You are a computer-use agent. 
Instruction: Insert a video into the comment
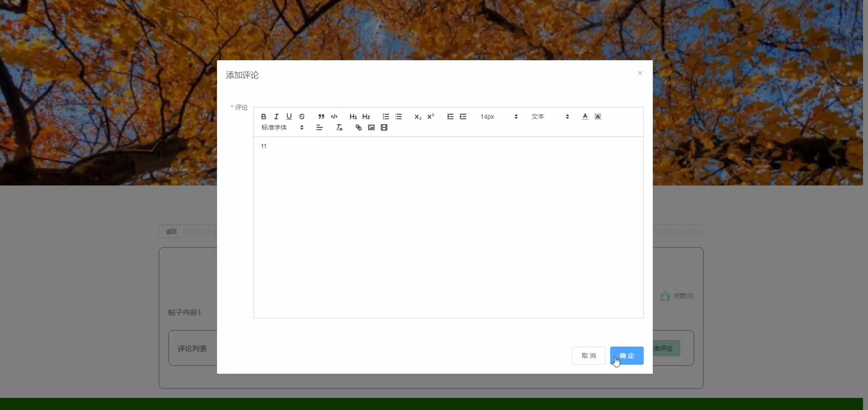click(x=384, y=127)
